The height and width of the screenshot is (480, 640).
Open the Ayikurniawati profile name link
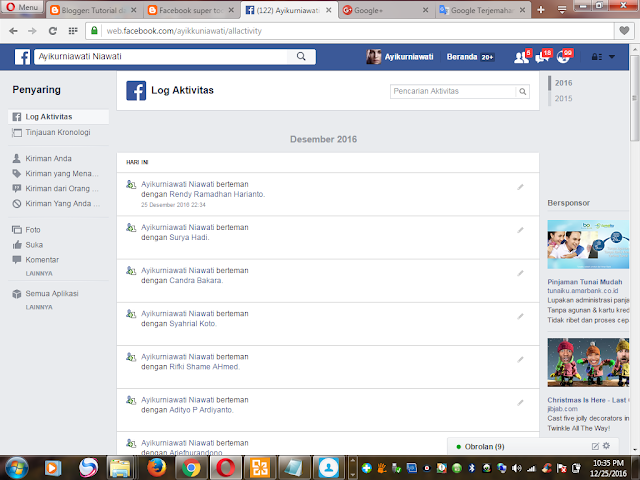(x=409, y=57)
